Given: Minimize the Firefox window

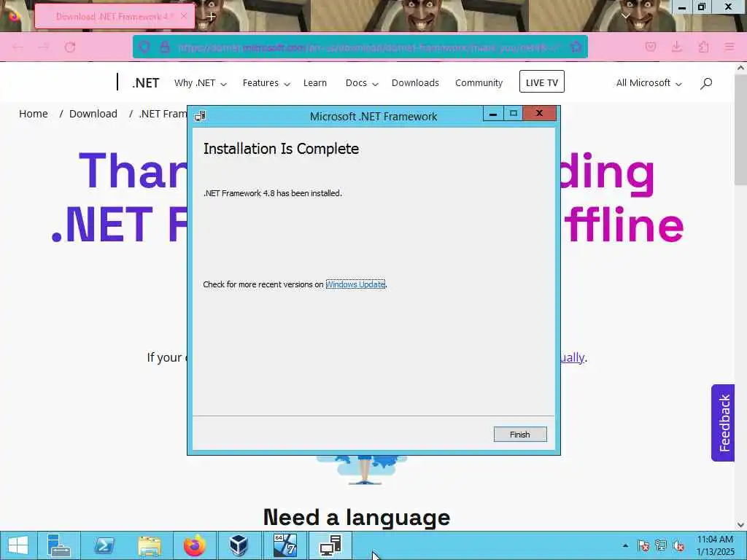Looking at the screenshot, I should [x=682, y=7].
